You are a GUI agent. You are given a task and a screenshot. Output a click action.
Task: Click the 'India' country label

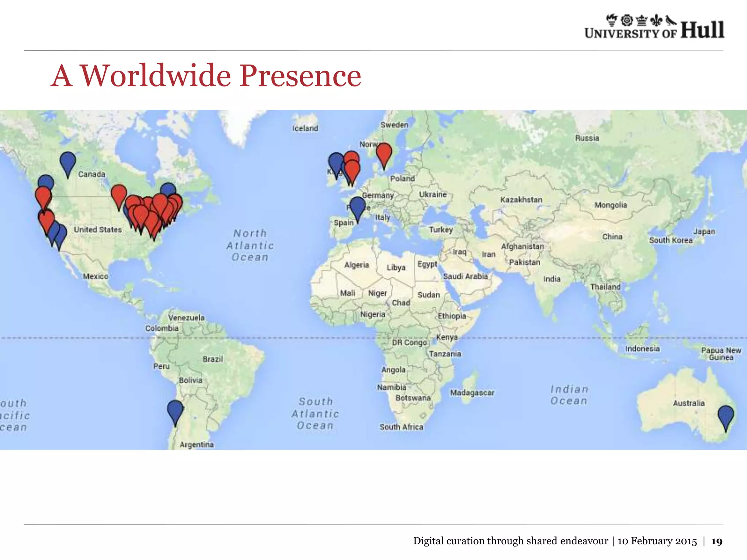click(552, 279)
